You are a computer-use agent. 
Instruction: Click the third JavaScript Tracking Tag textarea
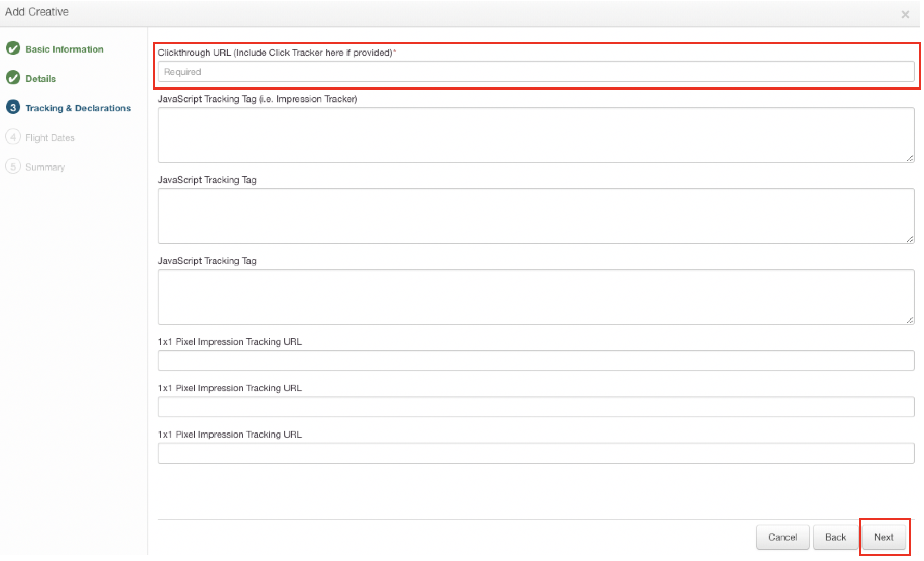click(x=536, y=297)
